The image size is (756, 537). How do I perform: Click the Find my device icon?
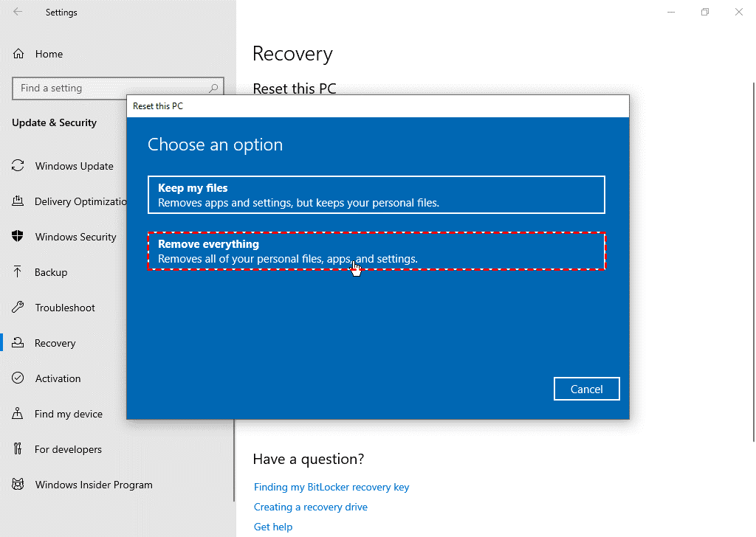point(18,414)
